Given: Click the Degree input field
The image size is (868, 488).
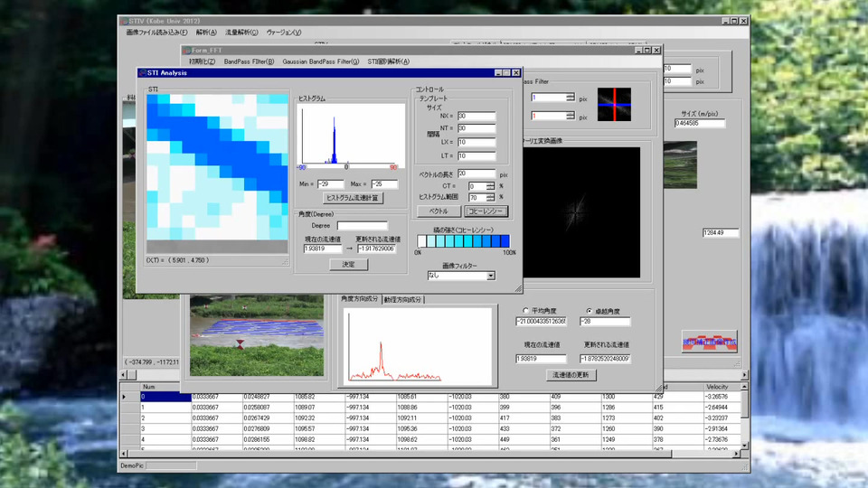Looking at the screenshot, I should coord(362,225).
